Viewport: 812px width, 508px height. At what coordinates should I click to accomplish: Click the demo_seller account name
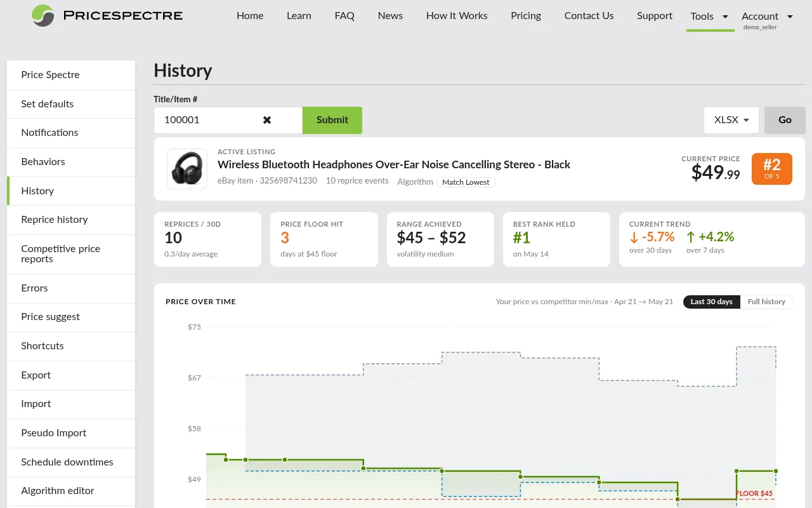[760, 27]
